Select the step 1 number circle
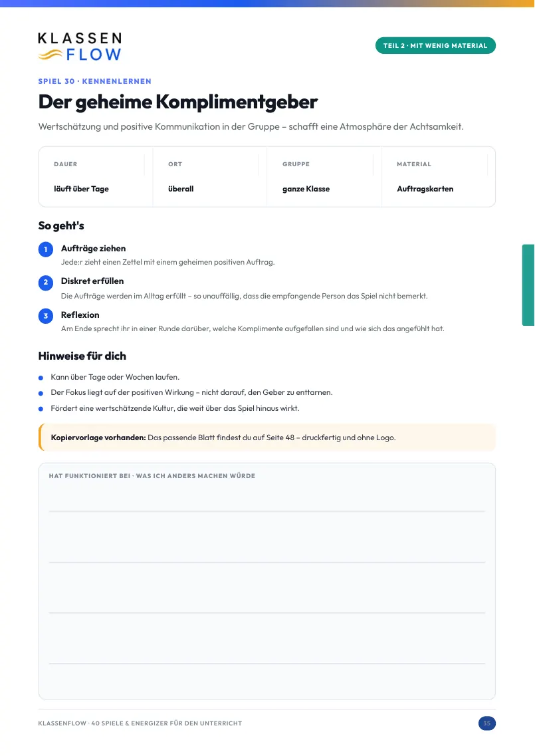Image resolution: width=535 pixels, height=756 pixels. click(46, 249)
